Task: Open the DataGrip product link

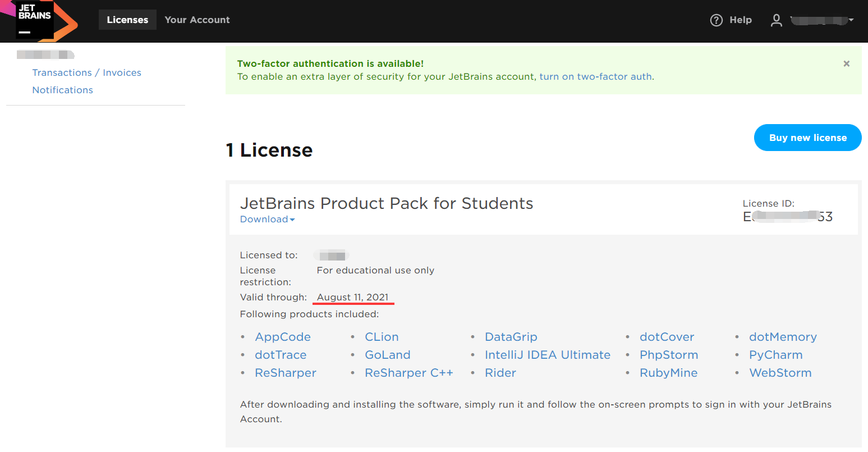Action: point(511,337)
